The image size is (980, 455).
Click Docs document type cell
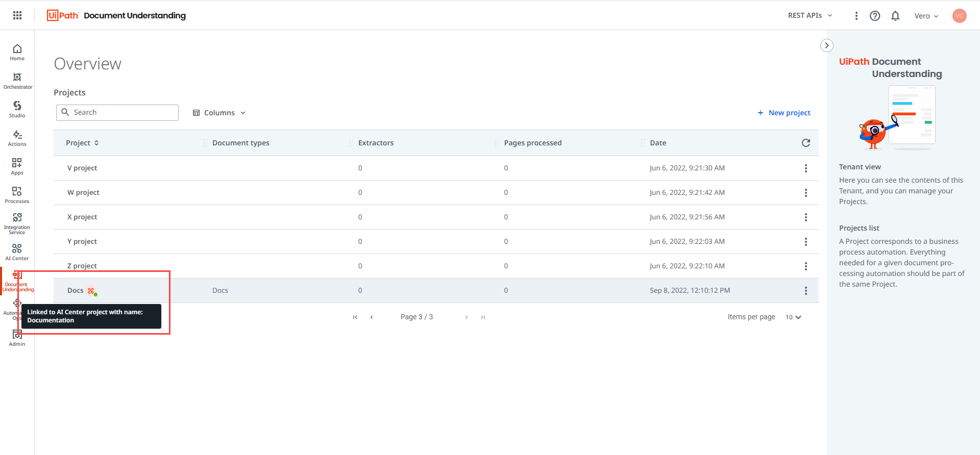[220, 290]
